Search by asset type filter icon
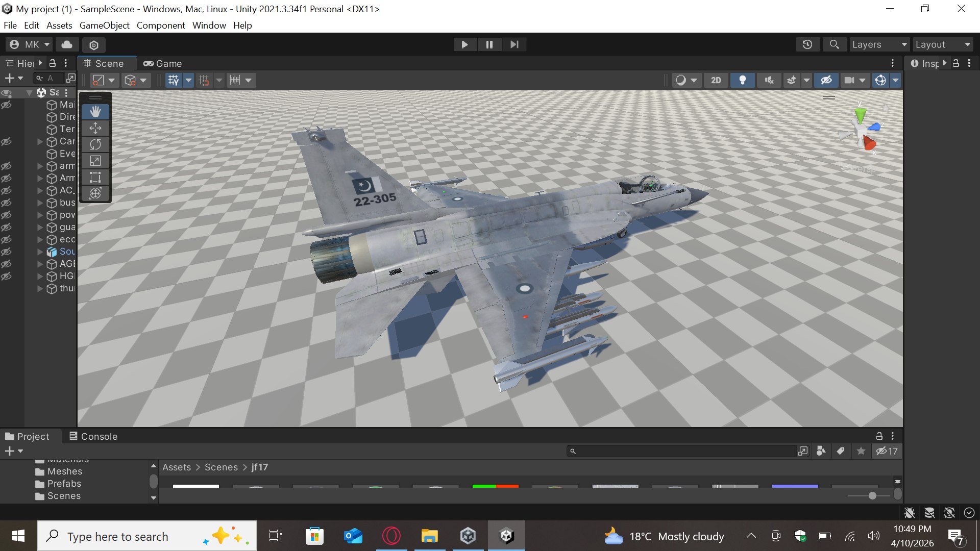Screen dimensions: 980x551 tap(821, 451)
